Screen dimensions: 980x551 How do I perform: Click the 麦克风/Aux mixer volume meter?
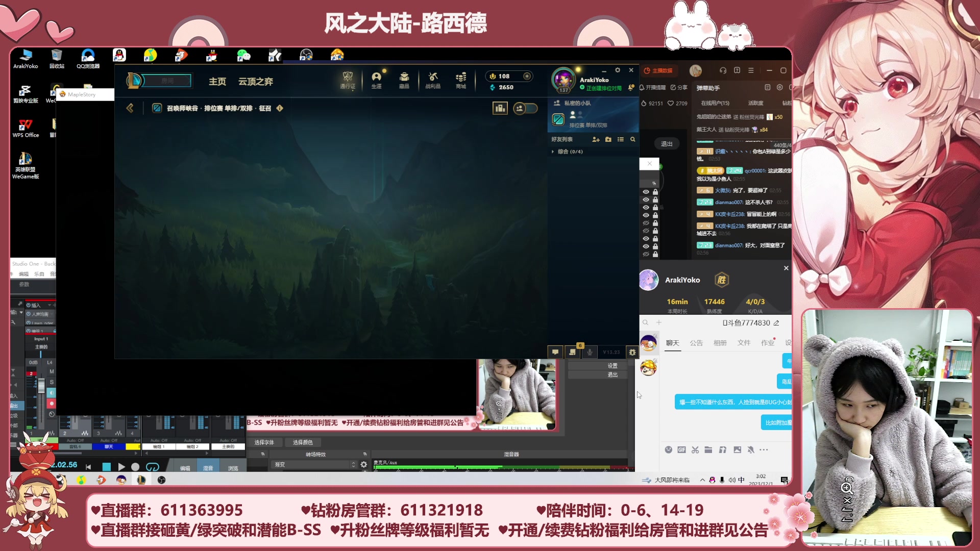(503, 467)
